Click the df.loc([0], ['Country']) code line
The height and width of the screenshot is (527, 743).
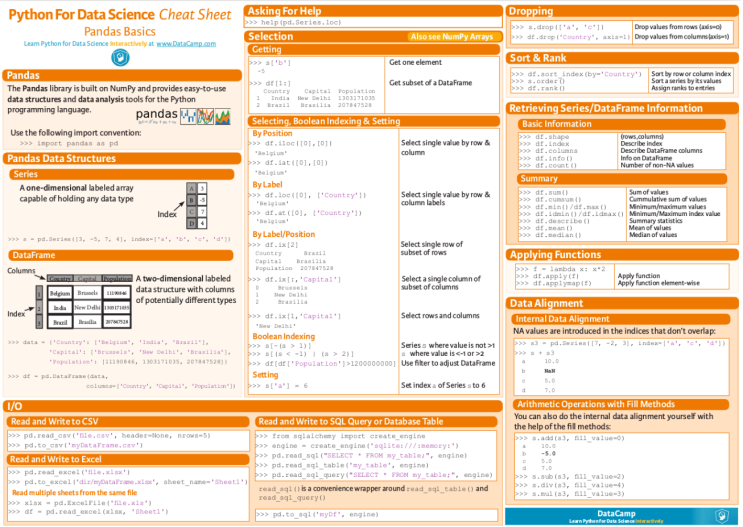308,195
